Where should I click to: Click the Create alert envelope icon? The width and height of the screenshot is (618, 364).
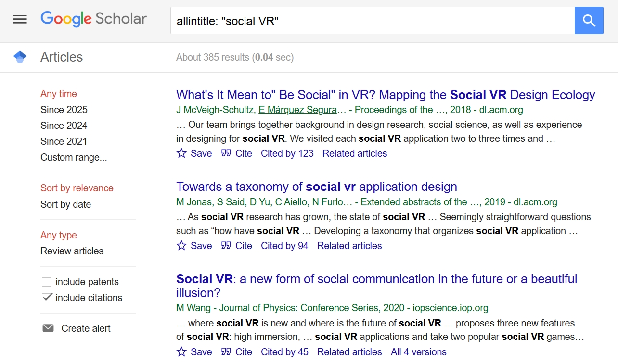click(48, 328)
